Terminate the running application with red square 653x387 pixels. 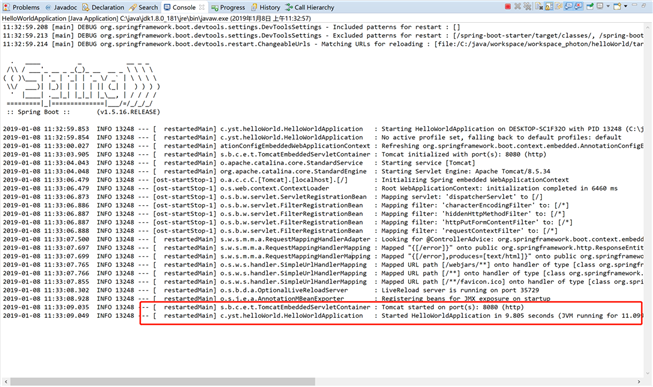click(508, 6)
